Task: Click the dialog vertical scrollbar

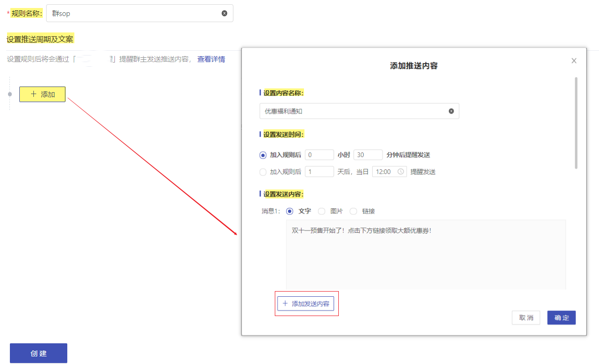Action: click(x=576, y=123)
